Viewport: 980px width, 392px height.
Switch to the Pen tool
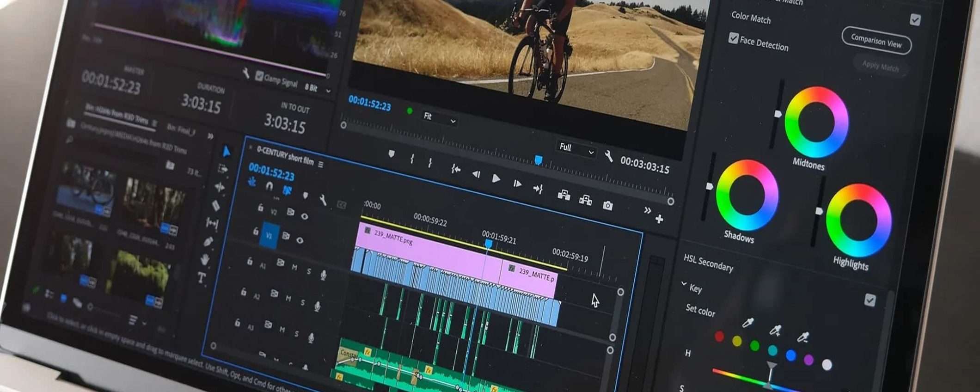(x=208, y=241)
